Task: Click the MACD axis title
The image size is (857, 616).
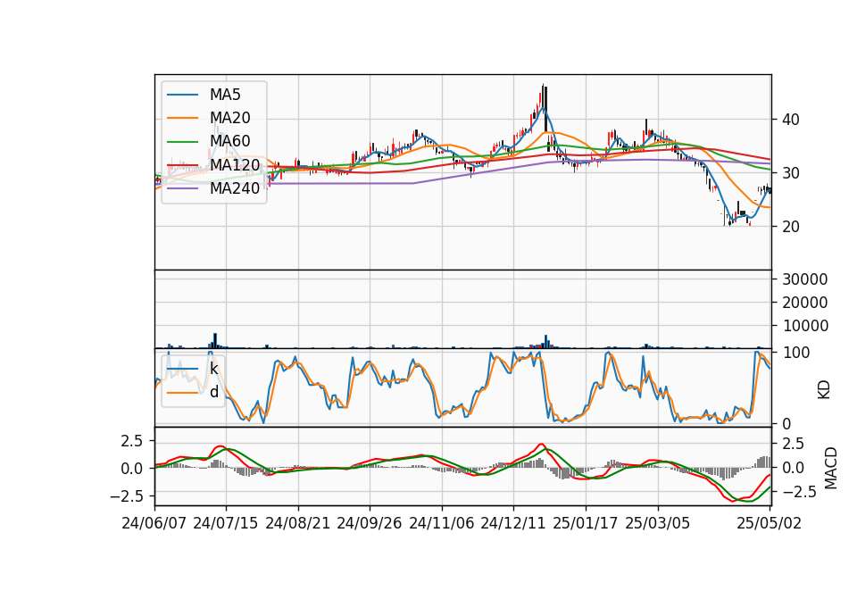Action: tap(831, 468)
